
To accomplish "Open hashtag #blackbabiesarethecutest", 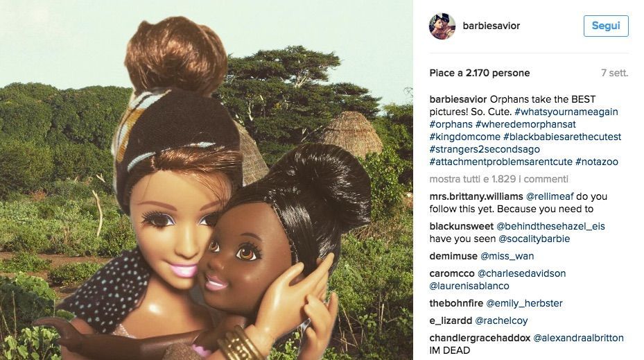I will [x=562, y=137].
